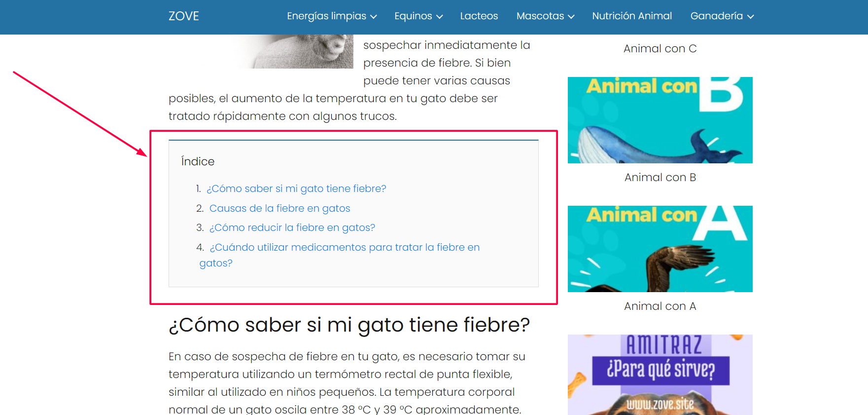The width and height of the screenshot is (868, 415).
Task: Open the Equinos menu item
Action: coord(413,16)
